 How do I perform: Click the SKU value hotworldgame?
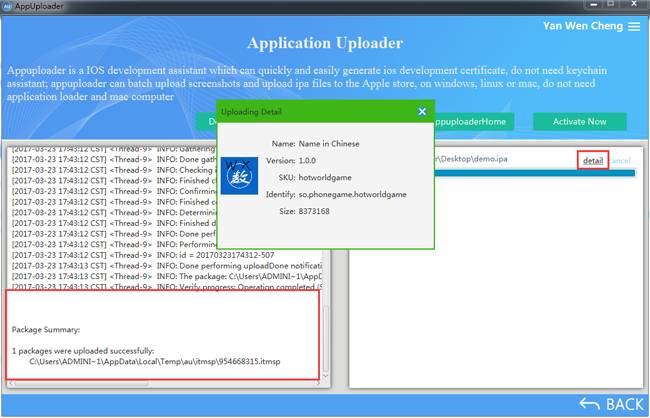[325, 177]
